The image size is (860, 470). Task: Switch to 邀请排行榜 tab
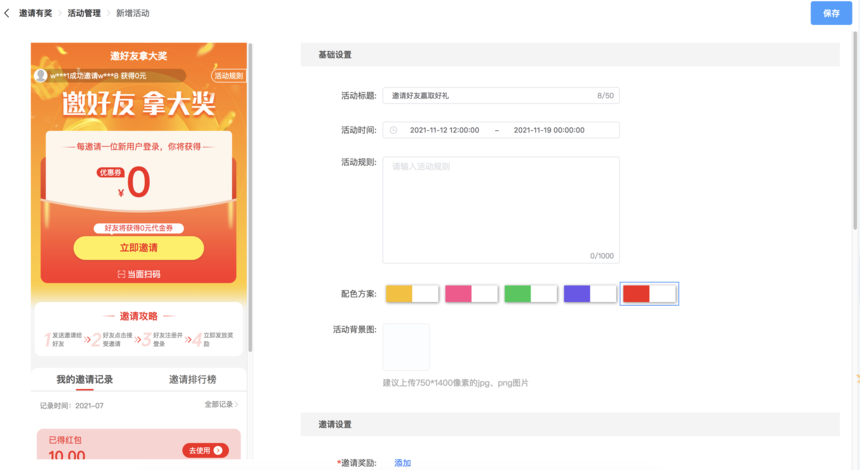193,379
